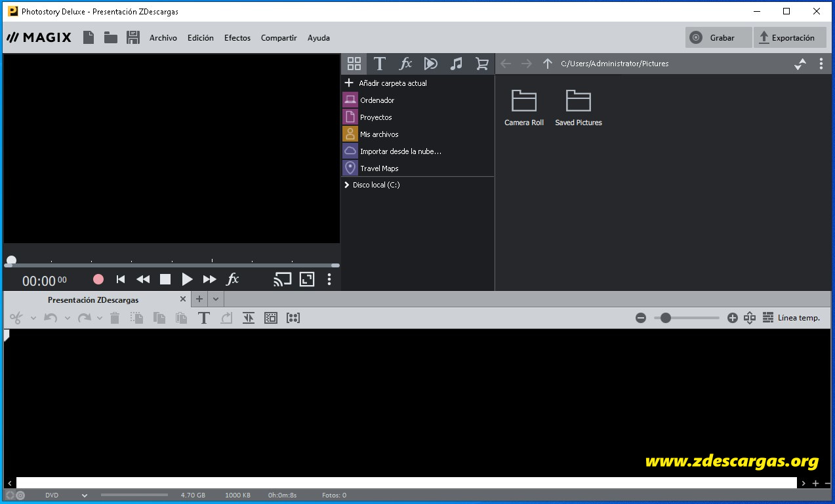The image size is (835, 504).
Task: Toggle preview effects with fx icon
Action: click(x=232, y=279)
